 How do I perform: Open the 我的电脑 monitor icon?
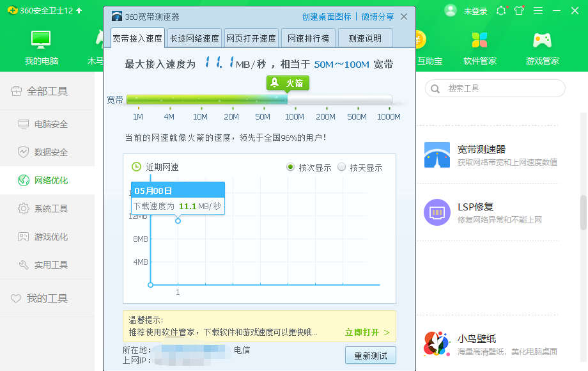tap(42, 40)
